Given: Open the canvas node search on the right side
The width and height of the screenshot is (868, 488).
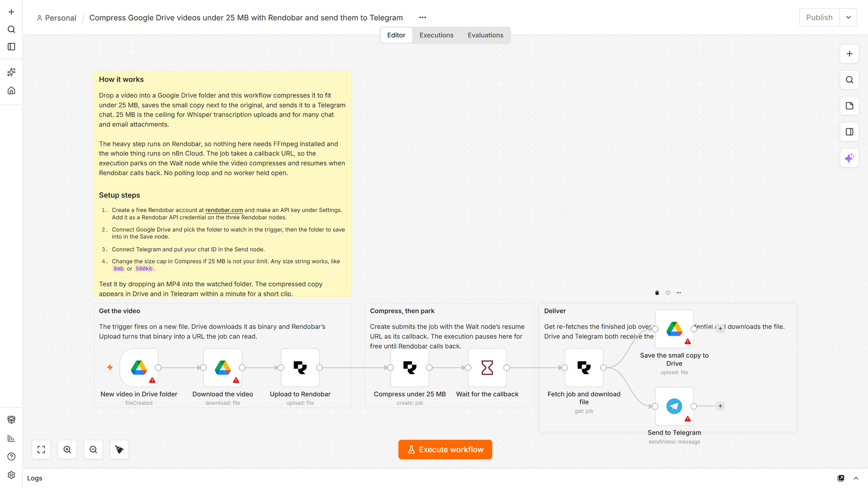Looking at the screenshot, I should pos(850,80).
